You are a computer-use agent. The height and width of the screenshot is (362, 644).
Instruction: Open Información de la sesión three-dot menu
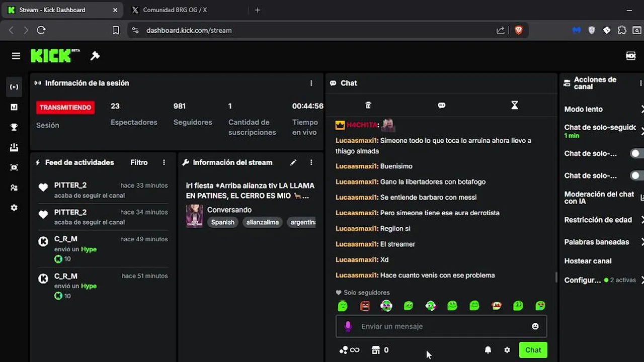point(311,83)
